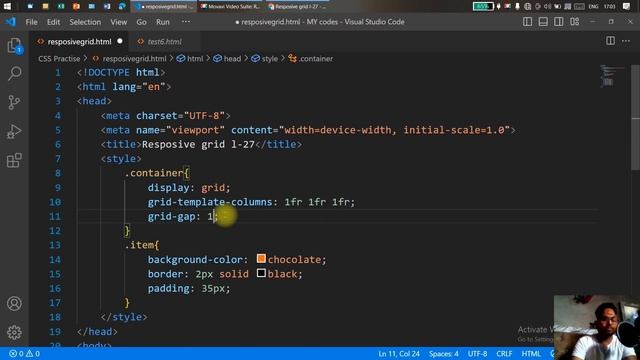The image size is (640, 360).
Task: Open the Extensions view
Action: click(14, 160)
